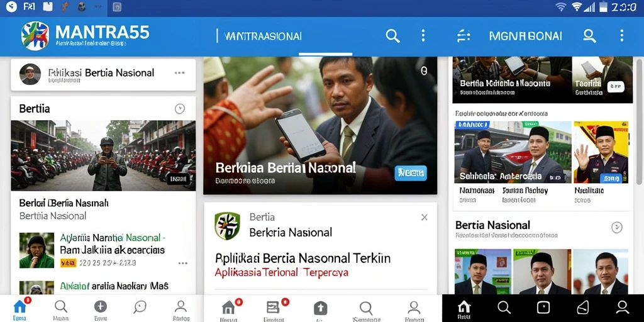Open green Apjertiia Namtiel Nasonal headline

point(113,238)
